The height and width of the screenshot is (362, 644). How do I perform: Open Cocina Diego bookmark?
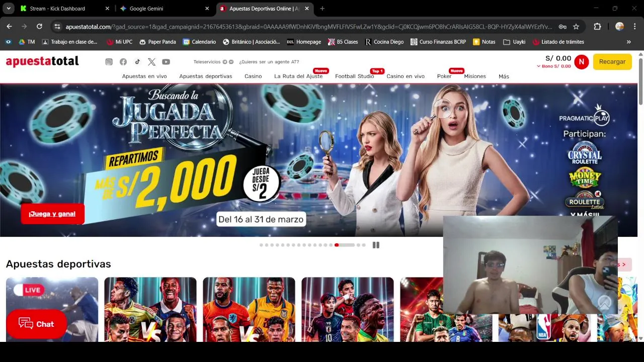click(384, 42)
